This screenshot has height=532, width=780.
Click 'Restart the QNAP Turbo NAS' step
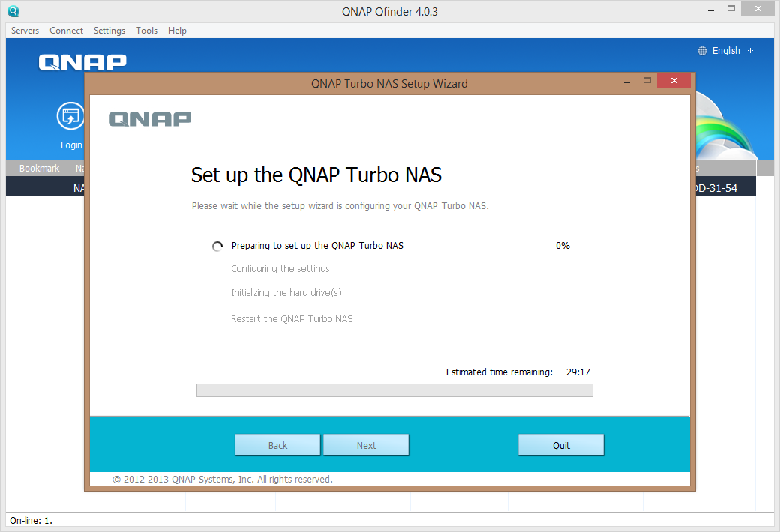pyautogui.click(x=292, y=318)
